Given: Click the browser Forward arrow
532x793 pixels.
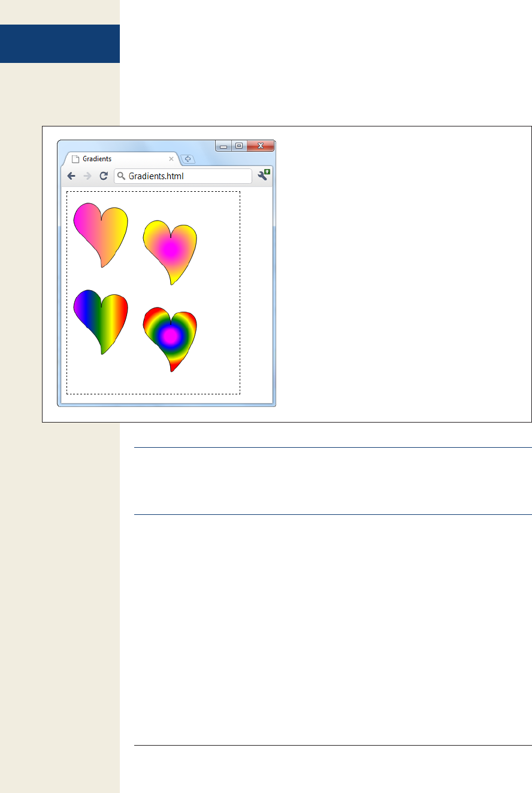Looking at the screenshot, I should coord(87,176).
